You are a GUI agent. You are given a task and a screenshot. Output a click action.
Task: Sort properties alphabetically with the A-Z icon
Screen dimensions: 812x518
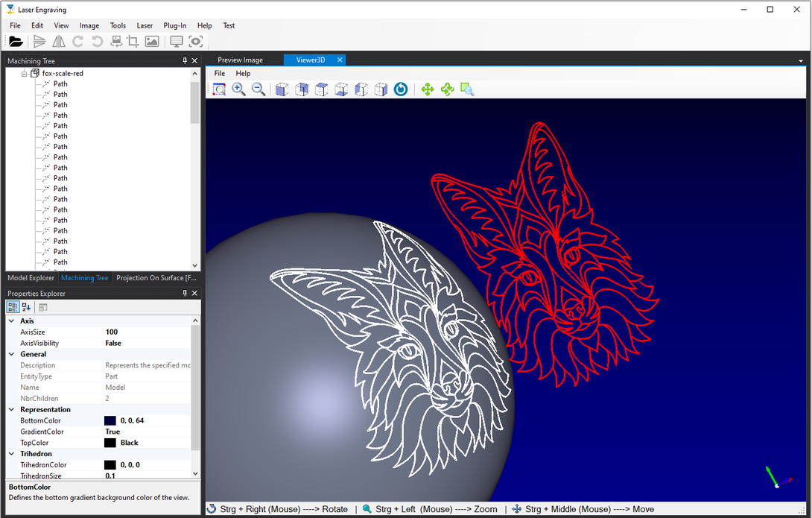pyautogui.click(x=26, y=307)
